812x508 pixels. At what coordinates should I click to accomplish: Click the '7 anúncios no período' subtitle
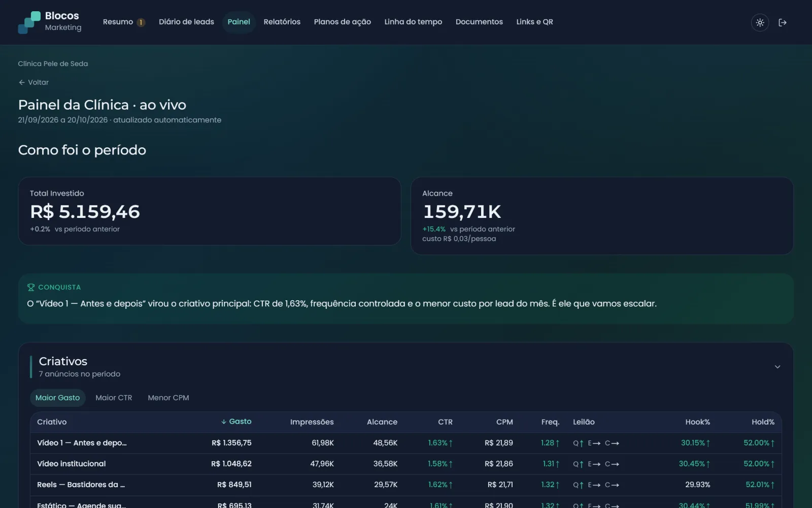point(80,374)
